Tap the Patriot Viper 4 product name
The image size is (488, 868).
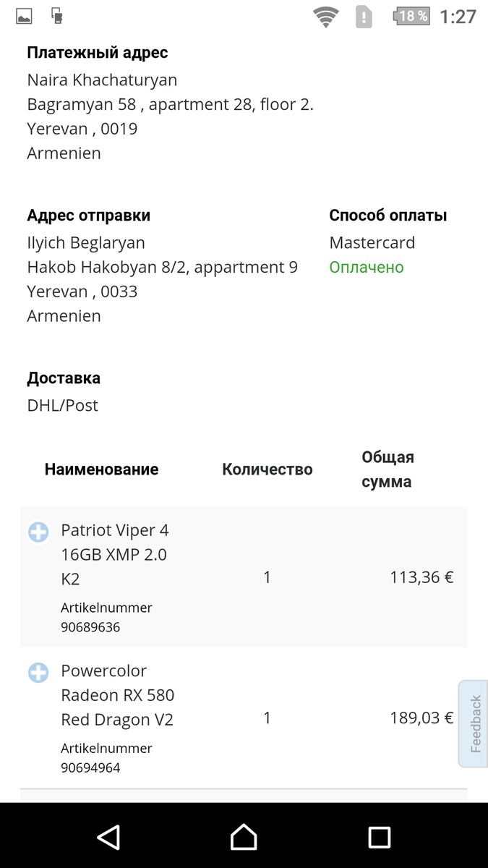tap(114, 554)
